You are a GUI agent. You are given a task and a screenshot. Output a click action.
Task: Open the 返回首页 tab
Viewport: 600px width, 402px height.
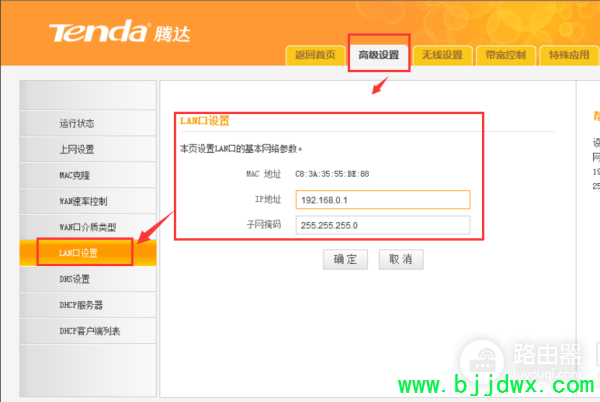(x=315, y=55)
